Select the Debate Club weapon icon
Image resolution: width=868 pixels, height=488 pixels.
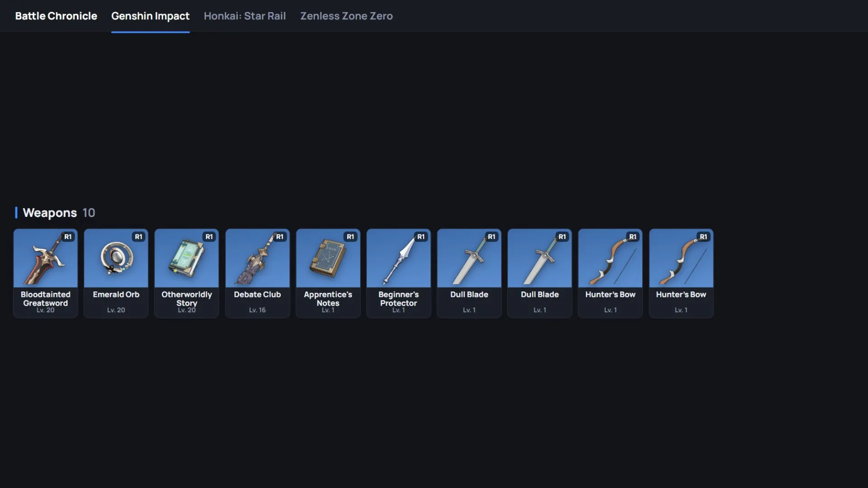coord(257,258)
